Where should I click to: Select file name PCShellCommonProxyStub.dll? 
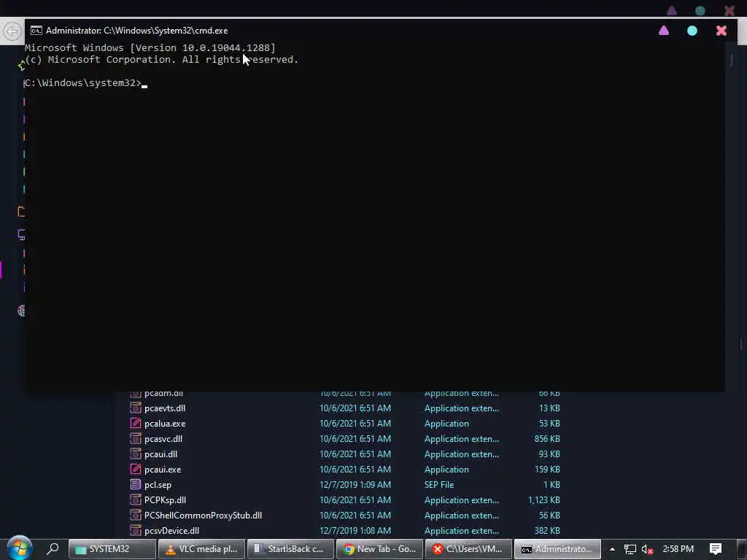tap(203, 516)
